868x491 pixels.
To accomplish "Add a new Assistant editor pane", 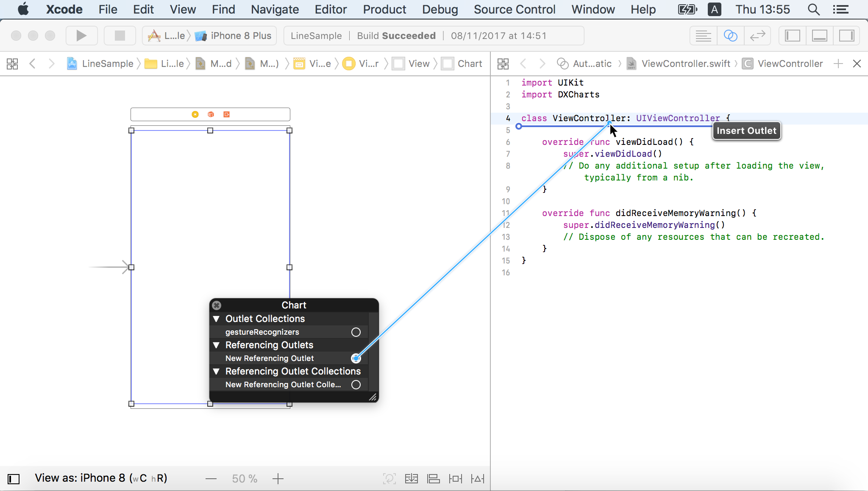I will click(838, 64).
